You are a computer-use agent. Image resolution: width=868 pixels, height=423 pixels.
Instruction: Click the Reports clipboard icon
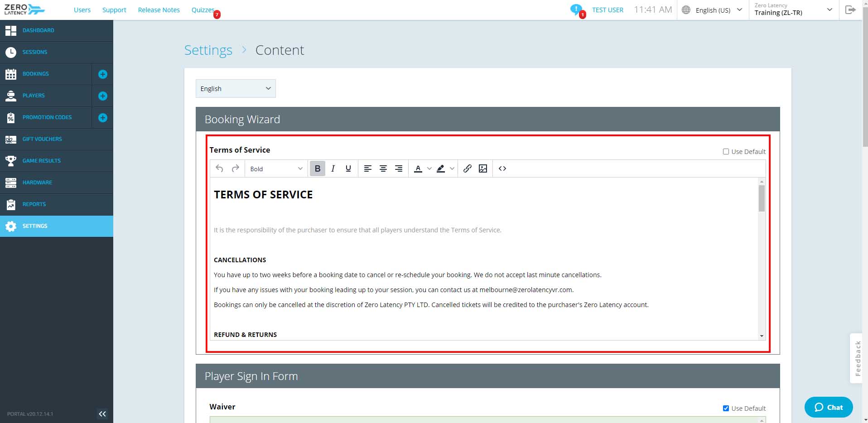11,204
